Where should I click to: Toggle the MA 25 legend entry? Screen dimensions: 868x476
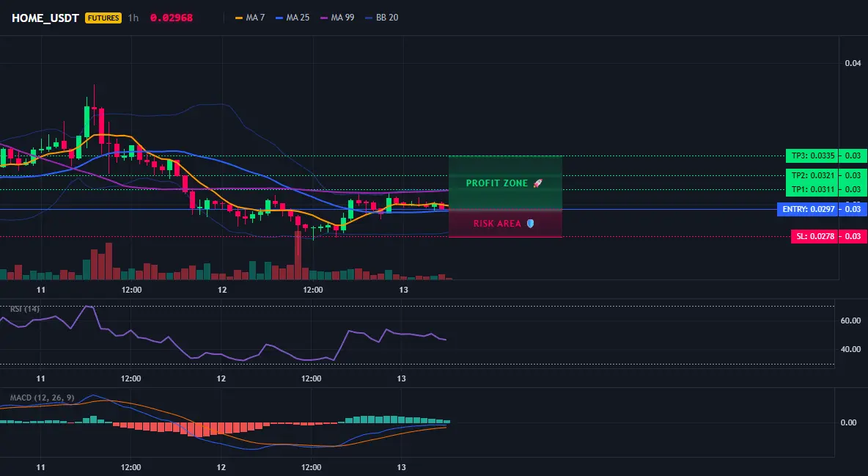pos(292,18)
